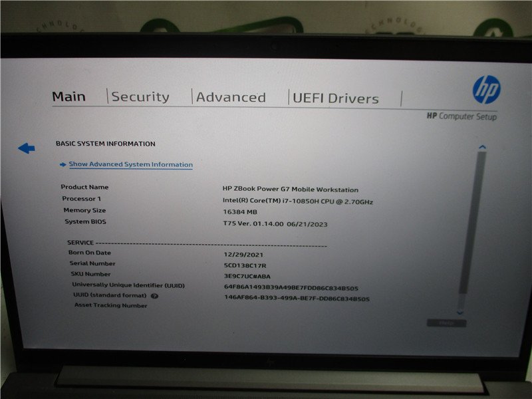Click scrollbar up chevron arrow
Viewport: 532px width, 399px height.
(x=482, y=147)
